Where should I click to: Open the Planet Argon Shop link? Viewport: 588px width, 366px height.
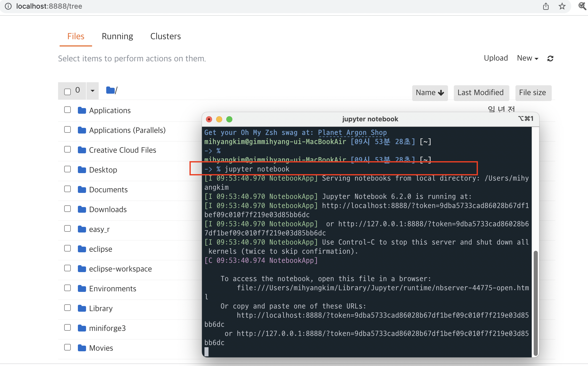(x=352, y=132)
